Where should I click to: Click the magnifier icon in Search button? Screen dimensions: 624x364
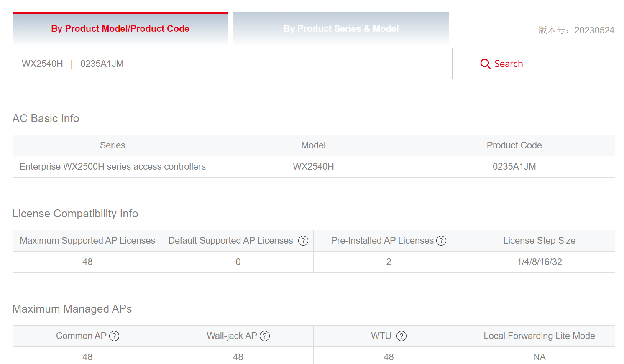point(485,64)
